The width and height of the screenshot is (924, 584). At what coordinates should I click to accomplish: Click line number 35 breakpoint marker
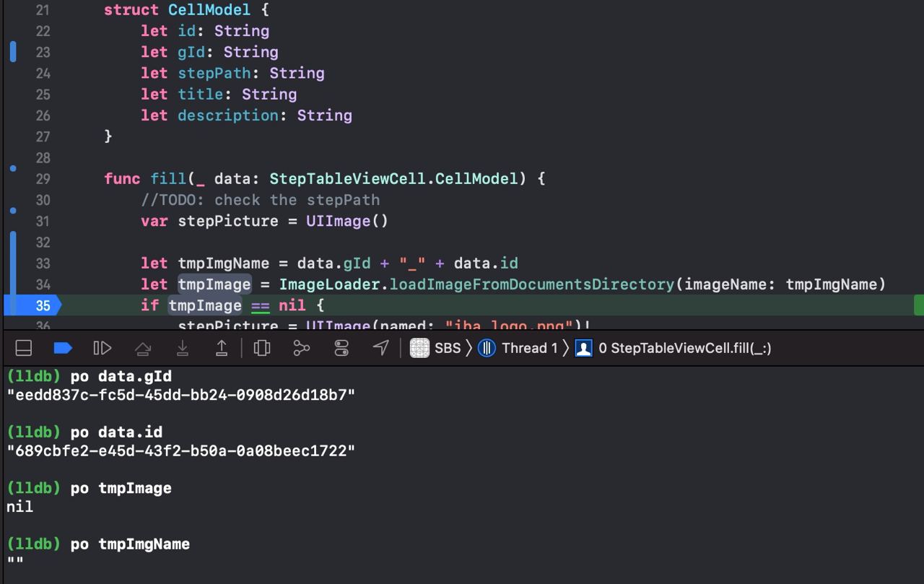coord(34,305)
